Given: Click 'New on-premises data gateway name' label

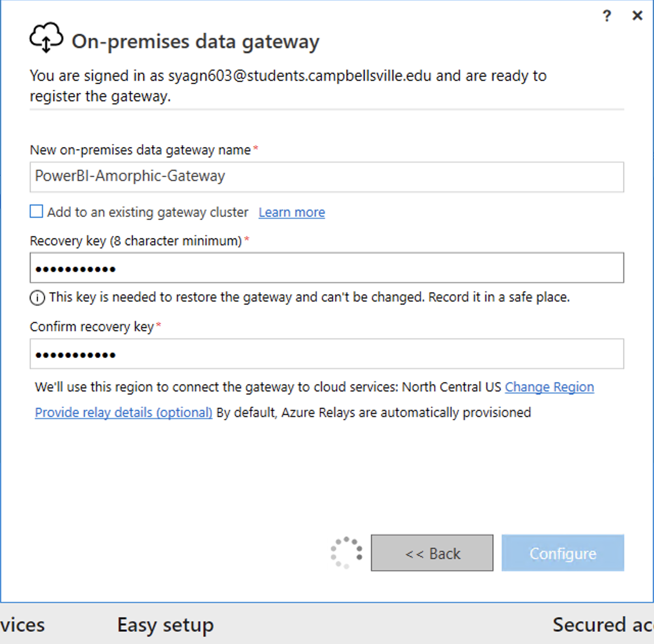Looking at the screenshot, I should 141,150.
